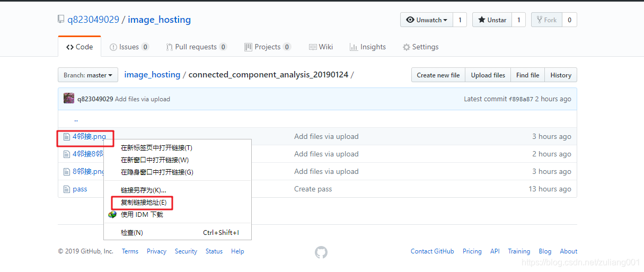
Task: Open latest commit hash f898a87
Action: (x=521, y=99)
